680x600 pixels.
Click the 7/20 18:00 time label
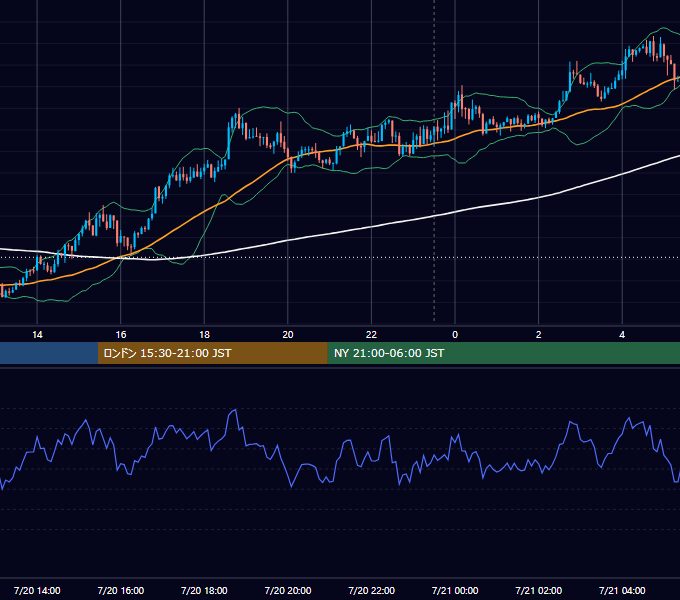(x=204, y=590)
